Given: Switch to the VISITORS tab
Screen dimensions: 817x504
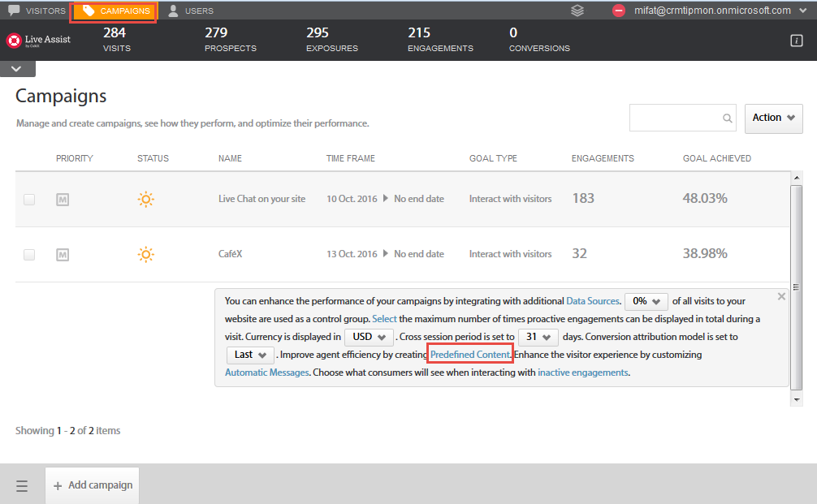Looking at the screenshot, I should 37,11.
